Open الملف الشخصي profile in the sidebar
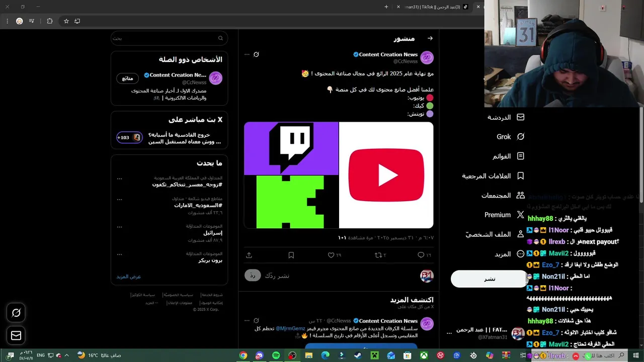Screen dimensions: 644x362 click(x=495, y=234)
